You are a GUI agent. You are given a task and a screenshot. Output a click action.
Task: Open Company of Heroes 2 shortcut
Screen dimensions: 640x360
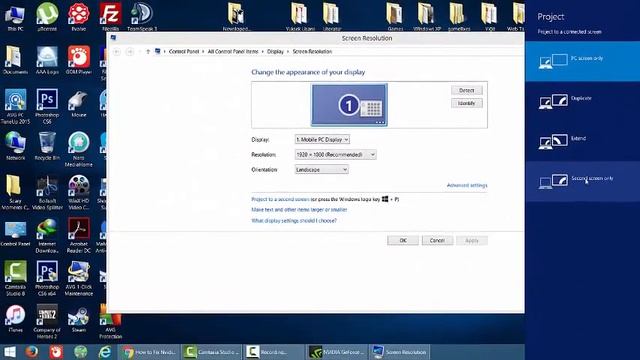click(47, 322)
